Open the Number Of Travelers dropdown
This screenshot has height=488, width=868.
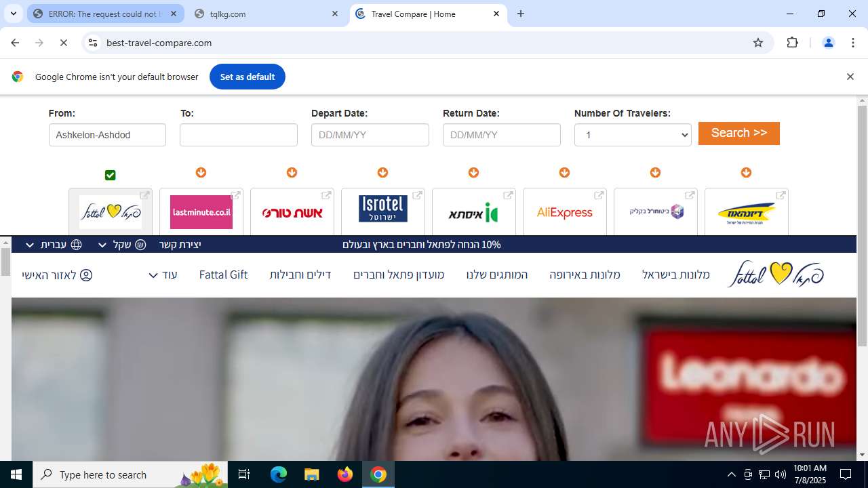[633, 135]
